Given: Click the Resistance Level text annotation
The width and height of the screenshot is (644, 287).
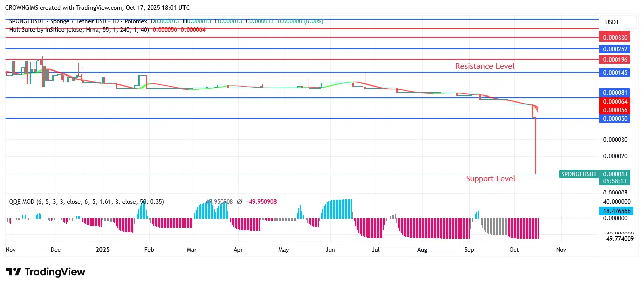Looking at the screenshot, I should click(485, 66).
